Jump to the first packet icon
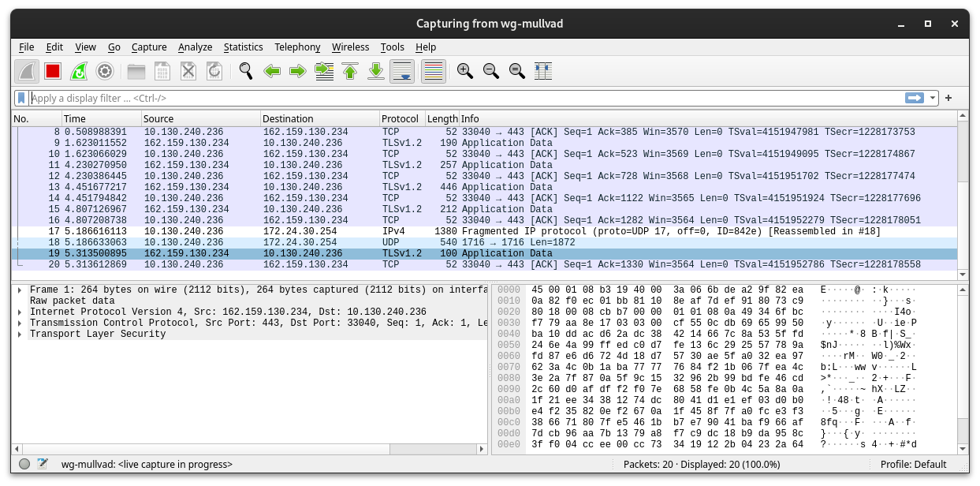The width and height of the screenshot is (980, 486). [350, 72]
